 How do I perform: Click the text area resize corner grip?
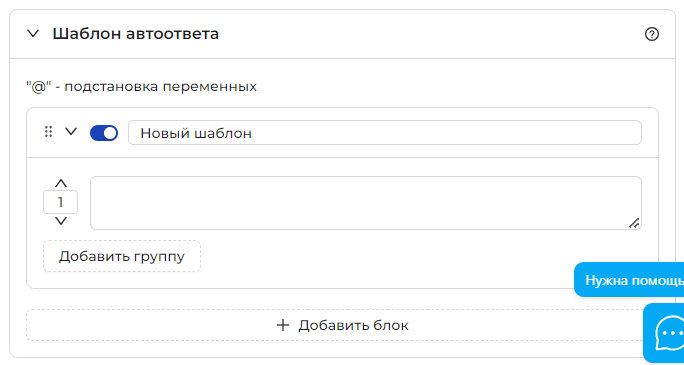point(634,223)
